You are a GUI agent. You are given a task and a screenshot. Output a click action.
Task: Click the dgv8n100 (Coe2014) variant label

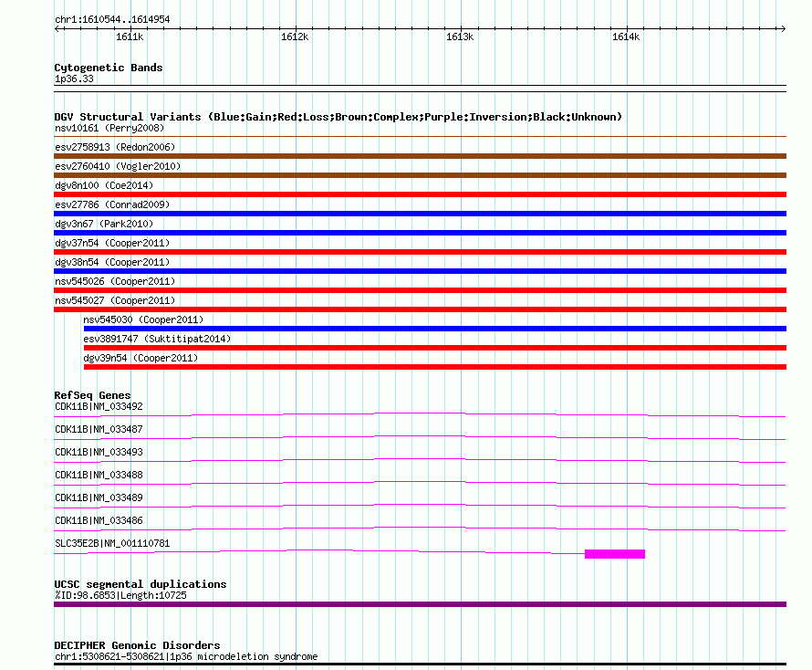click(104, 185)
